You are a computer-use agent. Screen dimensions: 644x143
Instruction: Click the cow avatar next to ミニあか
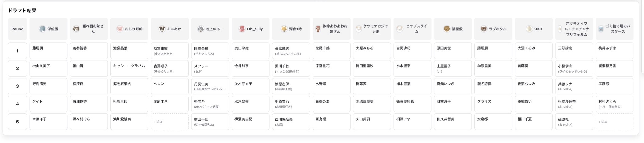(x=162, y=29)
